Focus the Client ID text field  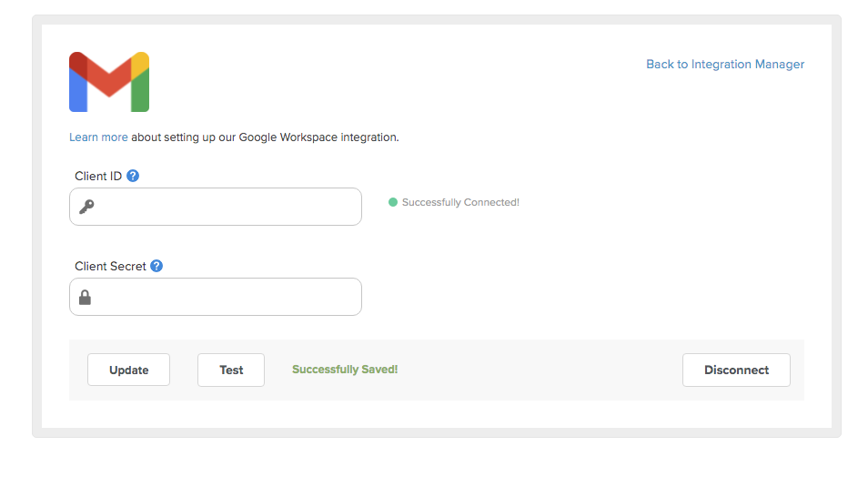[x=216, y=207]
